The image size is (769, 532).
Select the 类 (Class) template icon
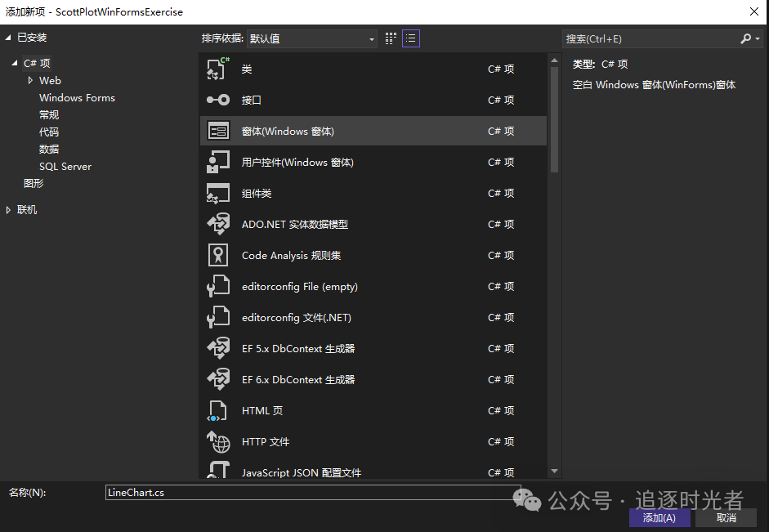218,69
